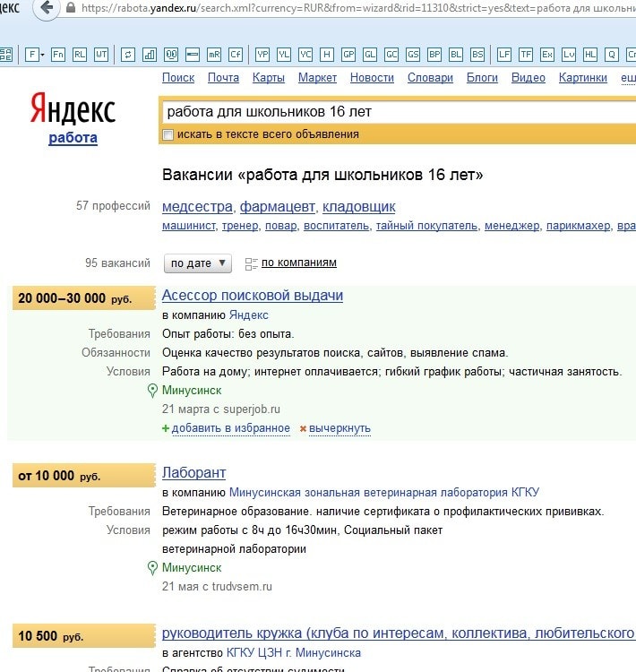Click the GC toolbar icon
The width and height of the screenshot is (636, 672).
click(x=391, y=55)
